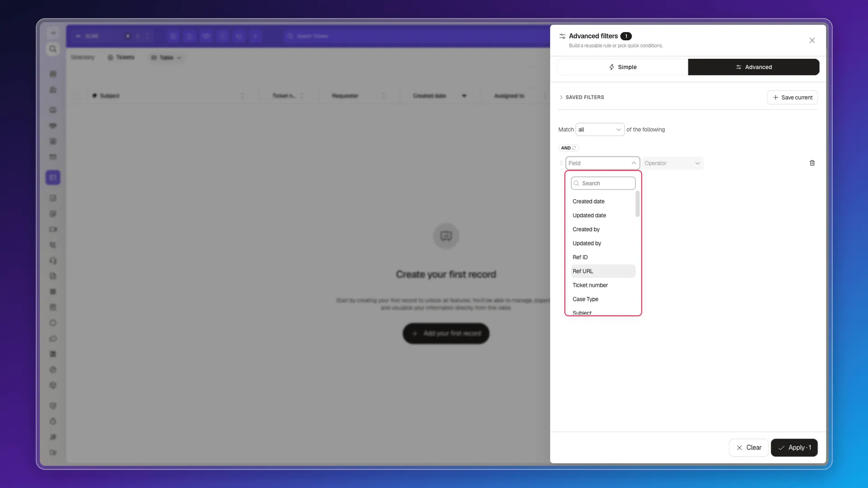
Task: Click the sidebar expand arrow icon
Action: click(x=53, y=33)
